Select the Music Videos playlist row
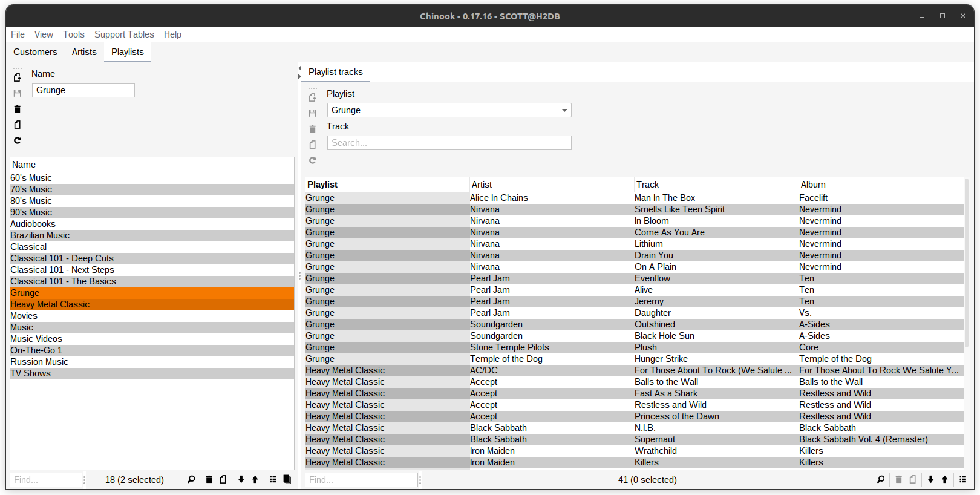This screenshot has height=495, width=980. [152, 339]
